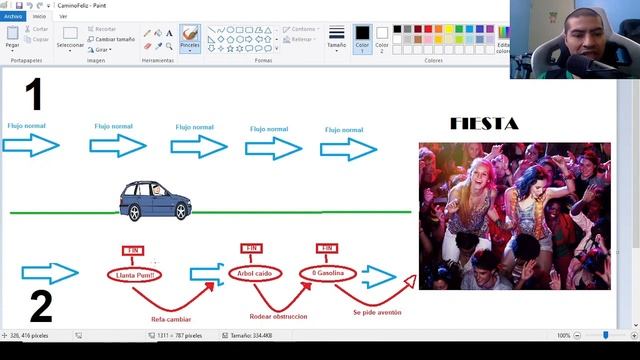Image resolution: width=640 pixels, height=360 pixels.
Task: Click the 'Tamaño: 334.4KB' status text
Action: tap(251, 336)
